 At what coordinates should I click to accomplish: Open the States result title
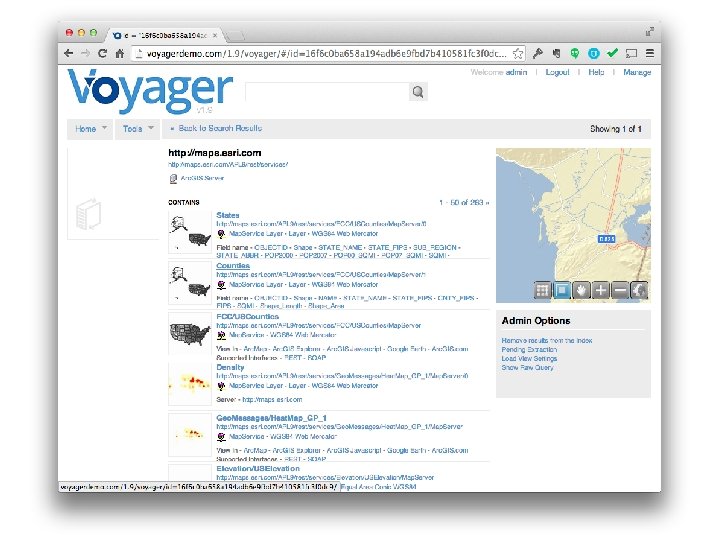[x=228, y=215]
